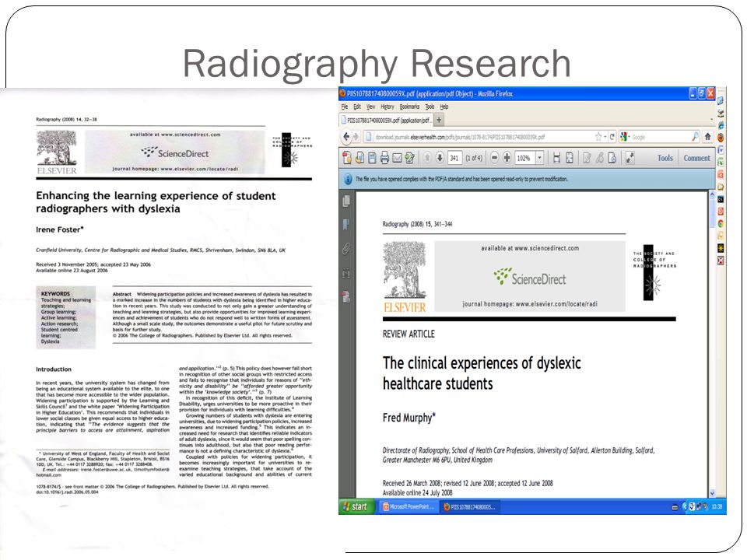747x560 pixels.
Task: Open the Google search engine dropdown
Action: 625,137
